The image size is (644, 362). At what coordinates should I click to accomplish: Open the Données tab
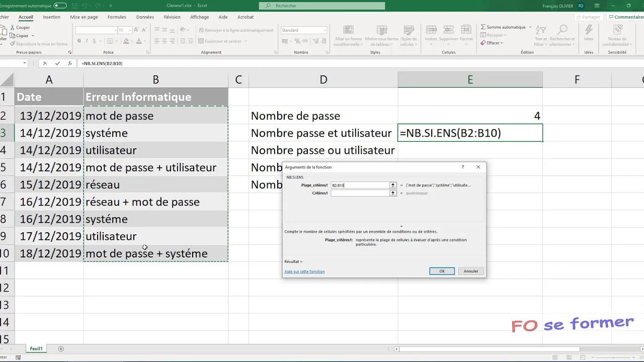(145, 17)
